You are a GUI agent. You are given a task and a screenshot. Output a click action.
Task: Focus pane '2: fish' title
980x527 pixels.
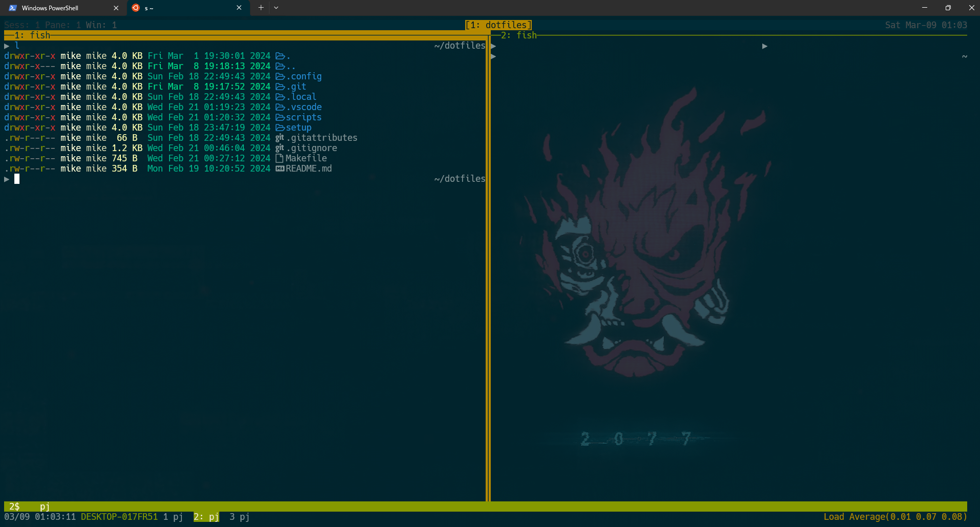(x=519, y=35)
